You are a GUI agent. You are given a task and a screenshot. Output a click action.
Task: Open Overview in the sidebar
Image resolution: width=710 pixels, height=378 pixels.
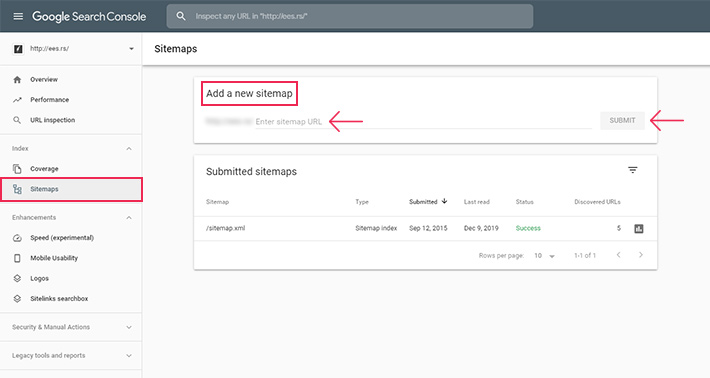pyautogui.click(x=44, y=80)
